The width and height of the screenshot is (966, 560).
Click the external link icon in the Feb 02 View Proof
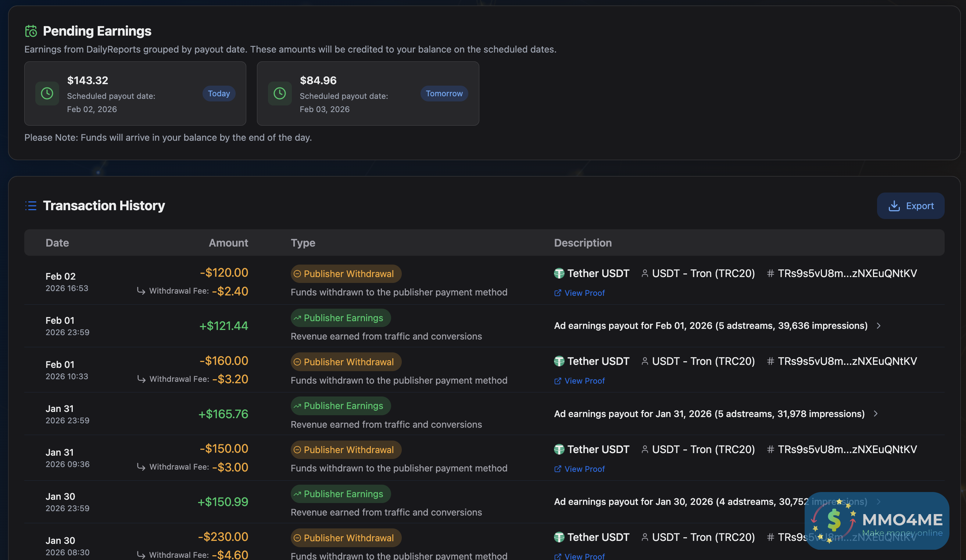(x=558, y=293)
